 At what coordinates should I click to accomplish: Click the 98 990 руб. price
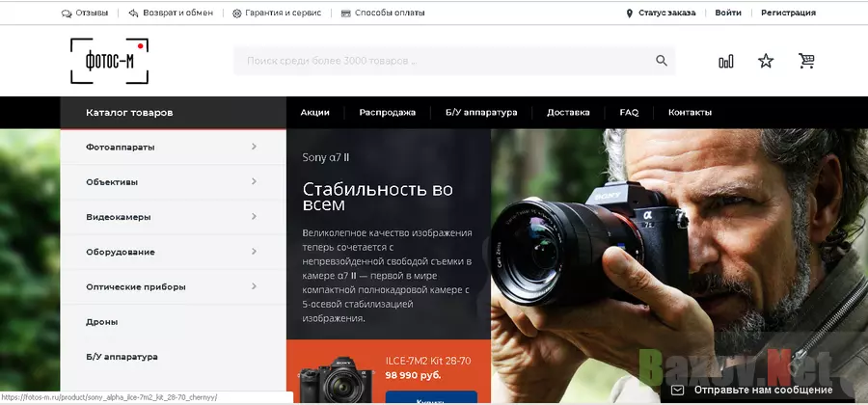pyautogui.click(x=413, y=375)
